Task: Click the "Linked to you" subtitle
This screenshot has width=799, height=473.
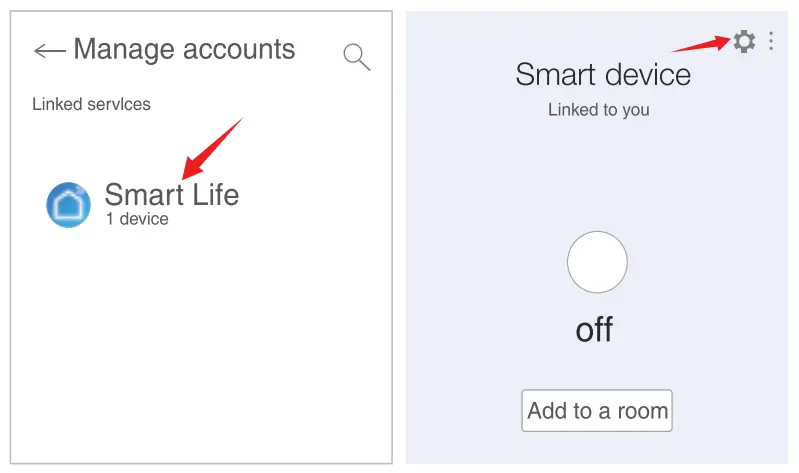Action: coord(598,110)
